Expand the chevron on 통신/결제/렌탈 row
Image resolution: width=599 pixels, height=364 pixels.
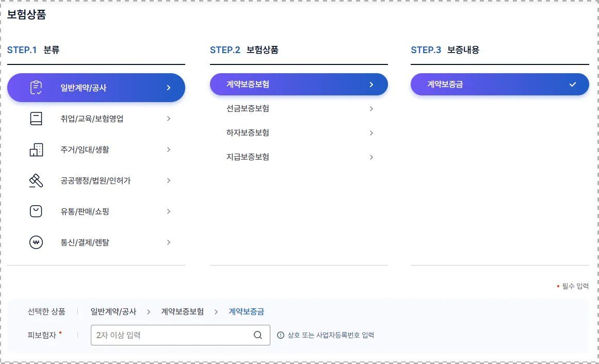tap(169, 242)
